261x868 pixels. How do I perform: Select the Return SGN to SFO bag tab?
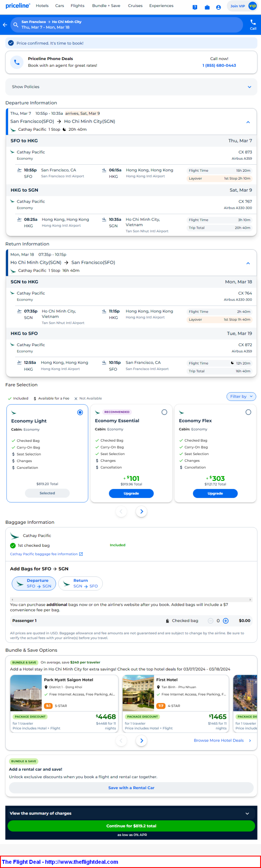pyautogui.click(x=80, y=583)
